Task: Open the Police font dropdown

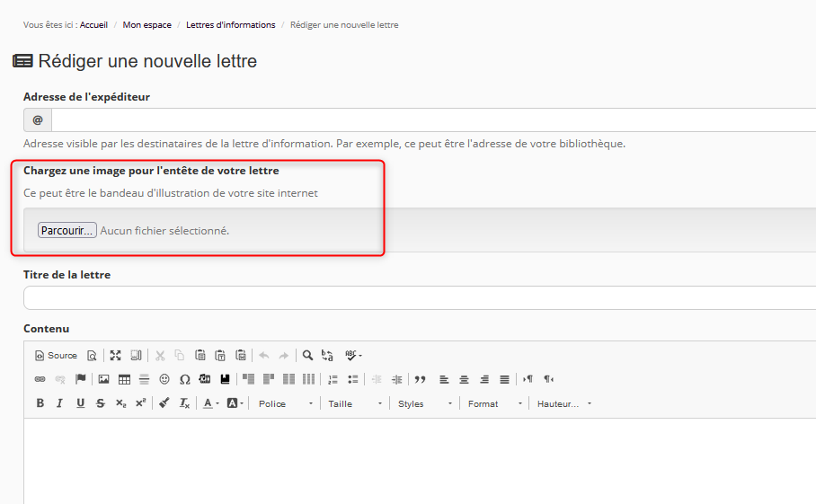Action: tap(286, 403)
